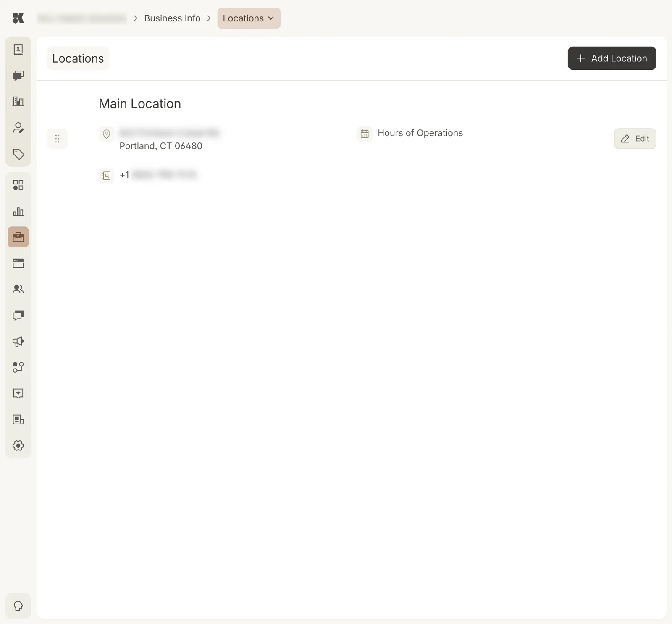The height and width of the screenshot is (624, 672).
Task: Open the contacts icon in sidebar
Action: [x=18, y=50]
